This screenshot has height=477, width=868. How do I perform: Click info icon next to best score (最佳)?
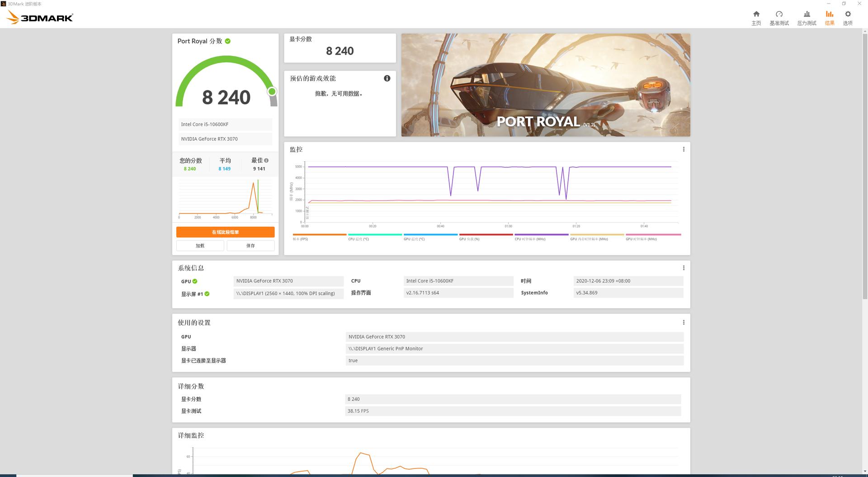click(x=266, y=160)
